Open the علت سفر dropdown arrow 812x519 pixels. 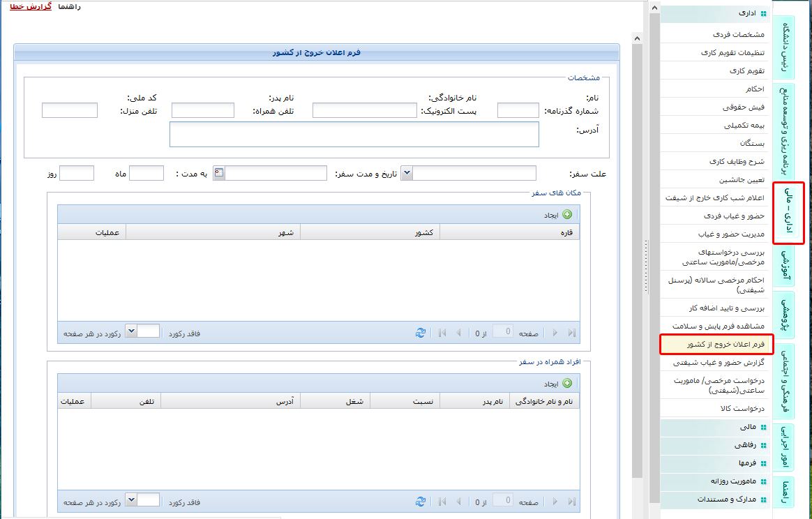click(407, 173)
